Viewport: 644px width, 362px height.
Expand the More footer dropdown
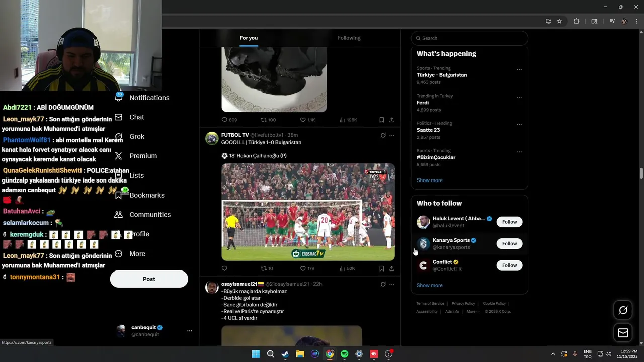(x=472, y=312)
